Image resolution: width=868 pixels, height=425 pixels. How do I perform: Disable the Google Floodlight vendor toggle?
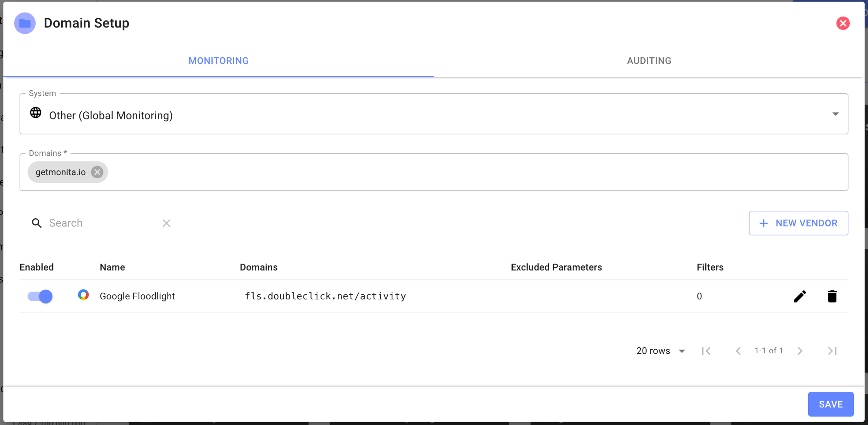pos(40,296)
